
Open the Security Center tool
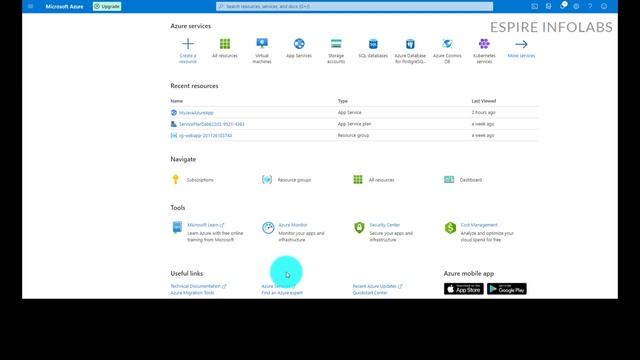pos(384,225)
